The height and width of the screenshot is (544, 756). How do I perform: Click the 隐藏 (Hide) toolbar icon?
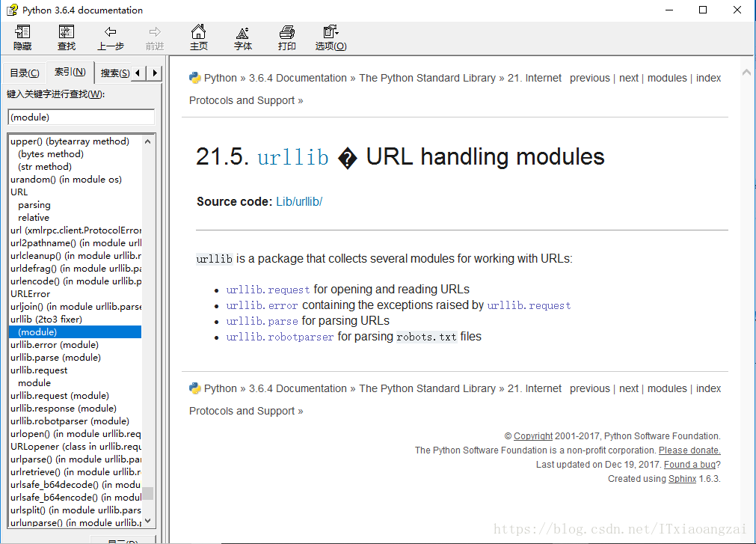[22, 37]
